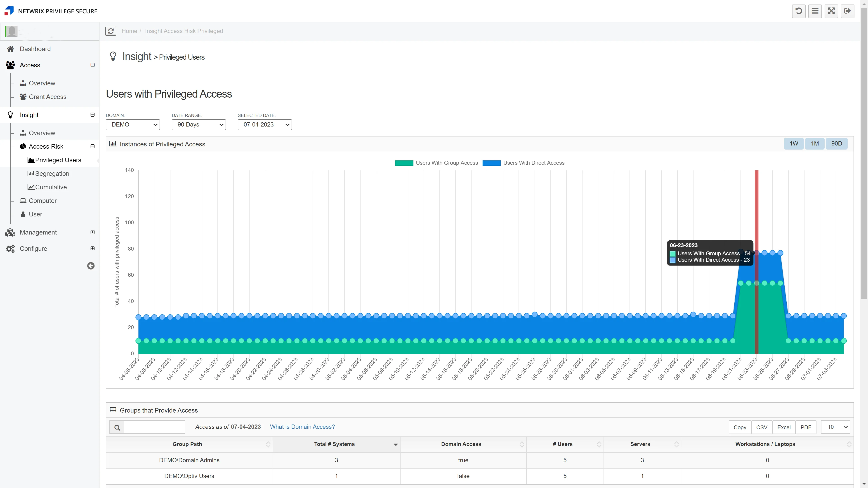Viewport: 868px width, 488px height.
Task: Click the user avatar in the sidebar
Action: 12,31
